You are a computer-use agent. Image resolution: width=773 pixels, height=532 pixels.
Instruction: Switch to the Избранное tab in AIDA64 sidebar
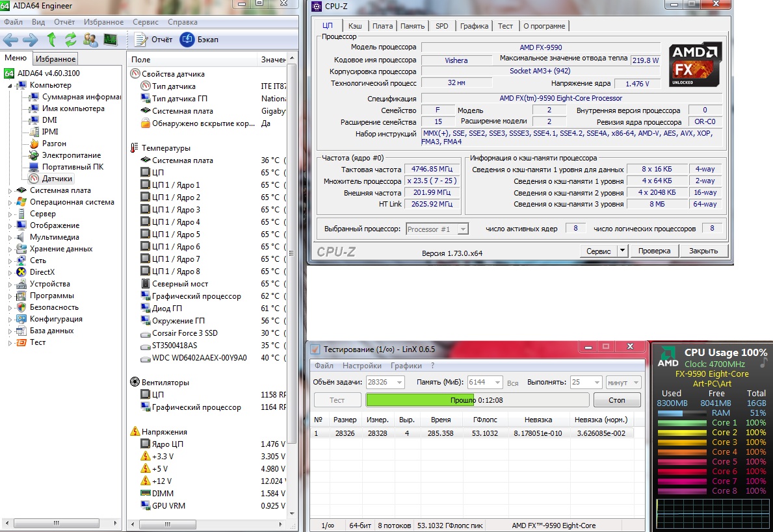tap(56, 59)
